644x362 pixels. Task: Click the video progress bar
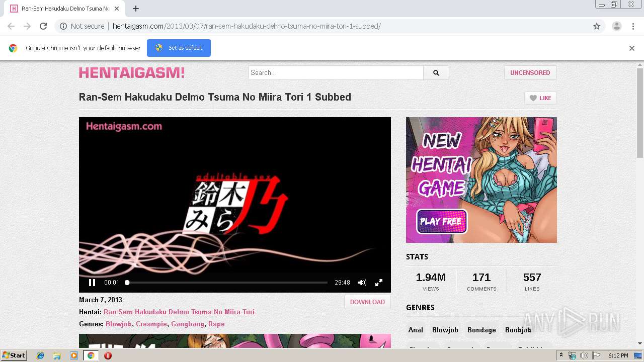point(227,283)
